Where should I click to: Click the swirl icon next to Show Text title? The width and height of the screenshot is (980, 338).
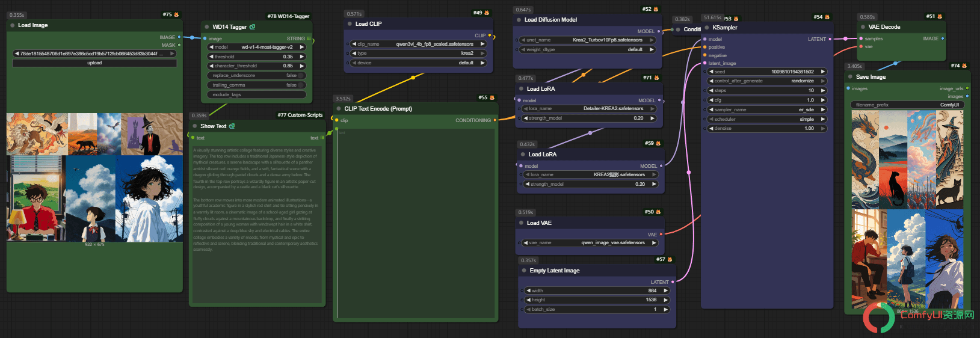(x=232, y=126)
